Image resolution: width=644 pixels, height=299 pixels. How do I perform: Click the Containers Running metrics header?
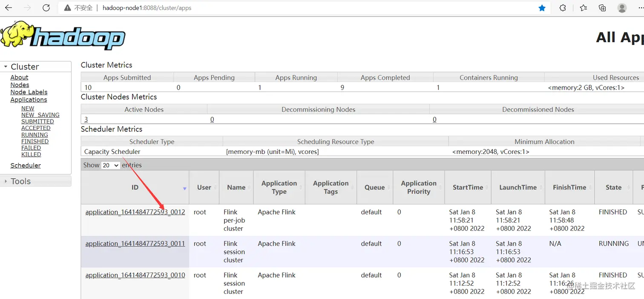pyautogui.click(x=489, y=78)
